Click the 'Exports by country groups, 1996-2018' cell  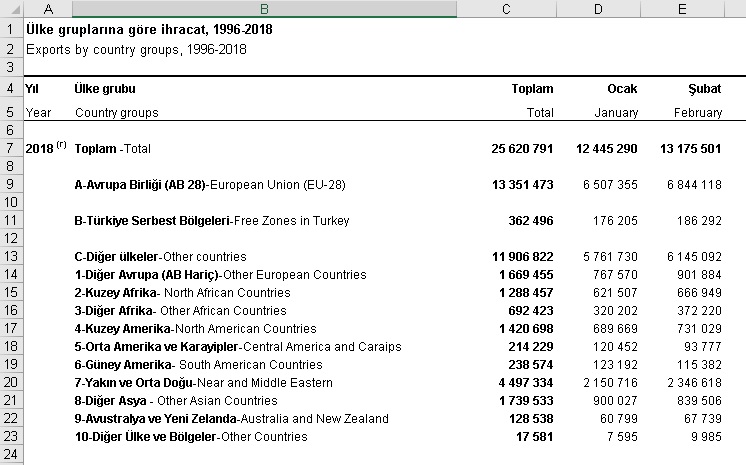[x=136, y=48]
